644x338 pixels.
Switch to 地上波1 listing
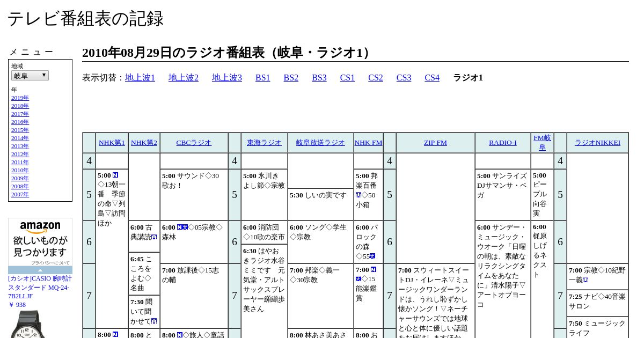tap(140, 78)
